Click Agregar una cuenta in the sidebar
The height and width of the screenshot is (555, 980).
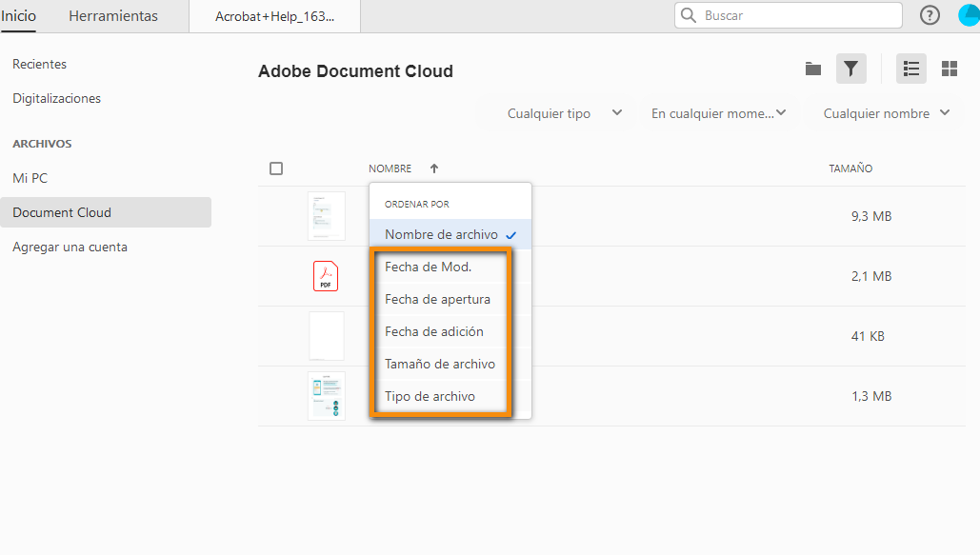click(x=70, y=247)
